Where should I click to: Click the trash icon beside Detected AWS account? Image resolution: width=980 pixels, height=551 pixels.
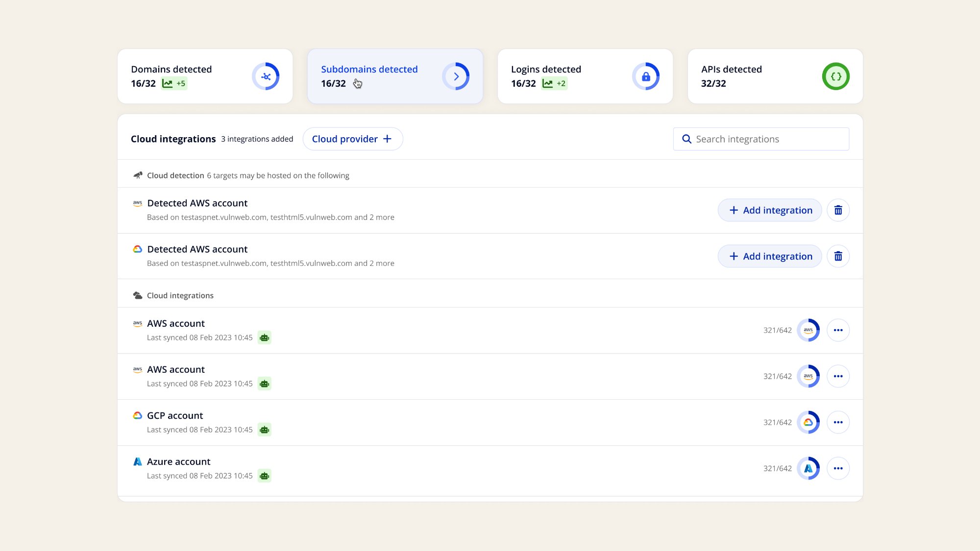coord(838,210)
